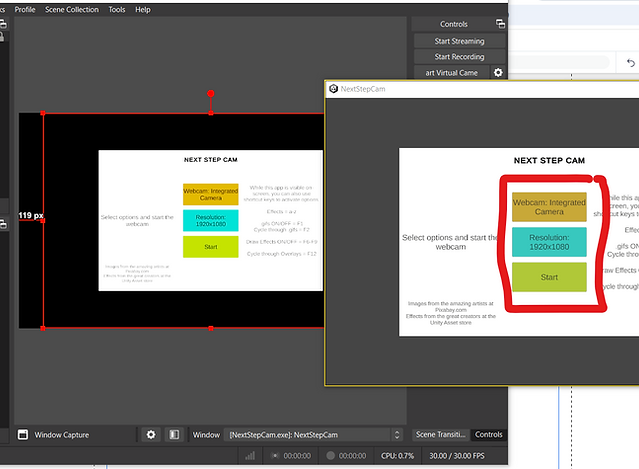Open virtual camera settings gear
This screenshot has width=639, height=469.
[x=498, y=73]
